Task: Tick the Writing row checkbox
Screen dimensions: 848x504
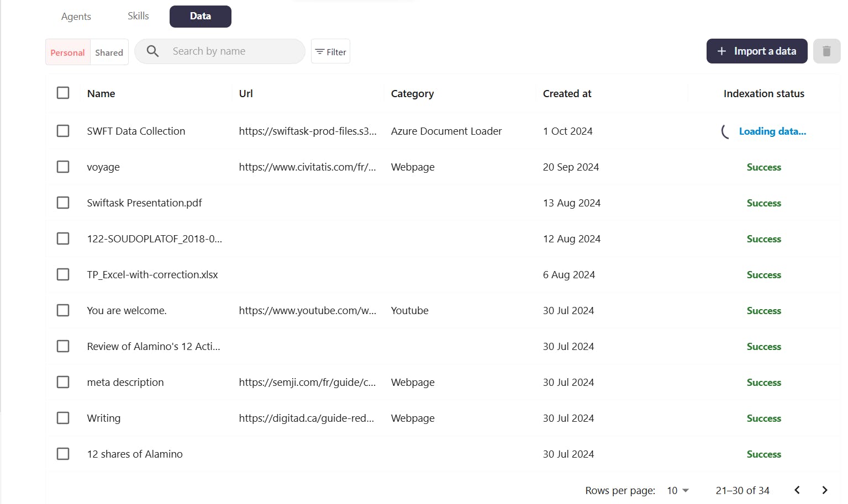Action: click(63, 418)
